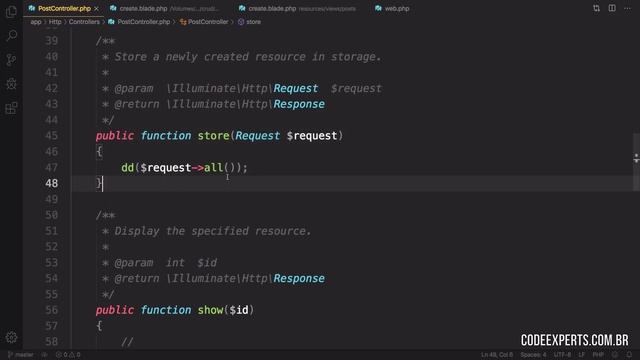This screenshot has height=360, width=640.
Task: Click the Synchronize Changes icon in status bar
Action: click(45, 355)
